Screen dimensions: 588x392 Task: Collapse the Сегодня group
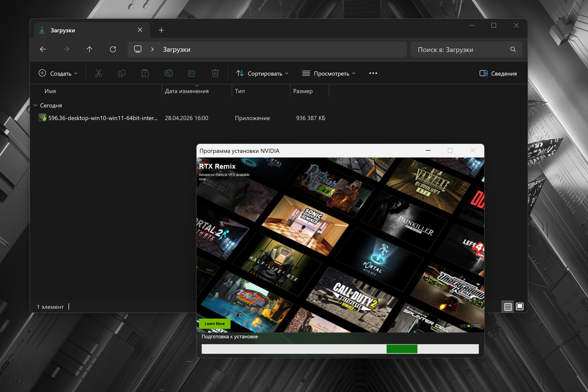point(36,105)
